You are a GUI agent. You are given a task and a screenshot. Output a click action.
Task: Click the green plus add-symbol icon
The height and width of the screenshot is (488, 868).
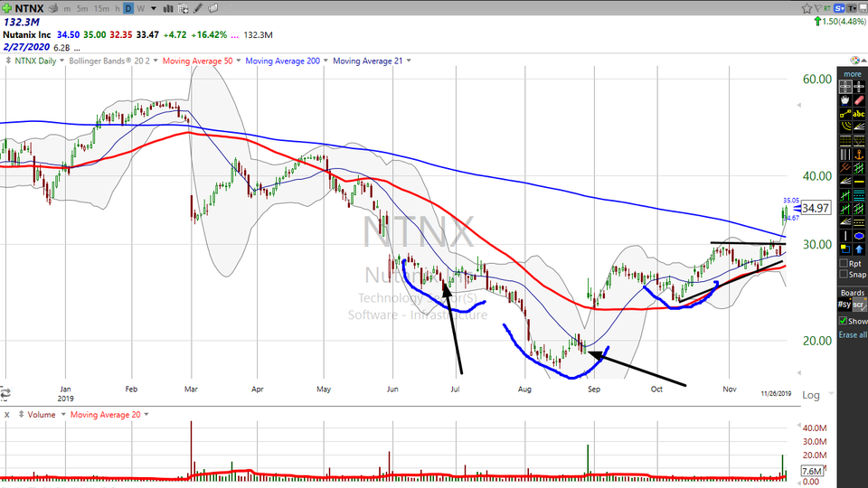(6, 8)
